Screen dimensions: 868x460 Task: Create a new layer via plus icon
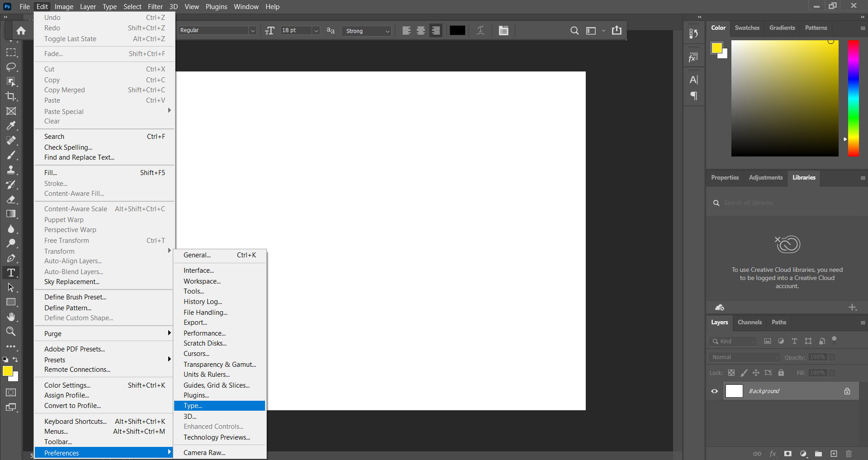click(834, 454)
